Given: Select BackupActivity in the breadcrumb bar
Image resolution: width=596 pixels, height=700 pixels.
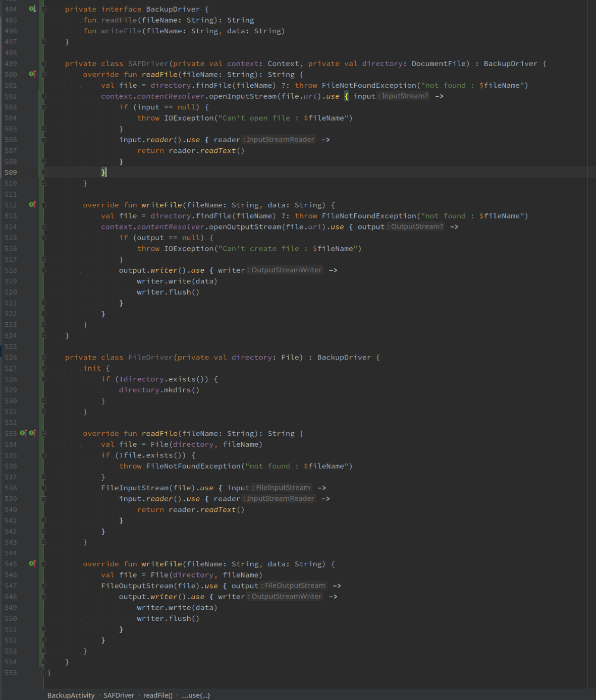Looking at the screenshot, I should click(71, 695).
